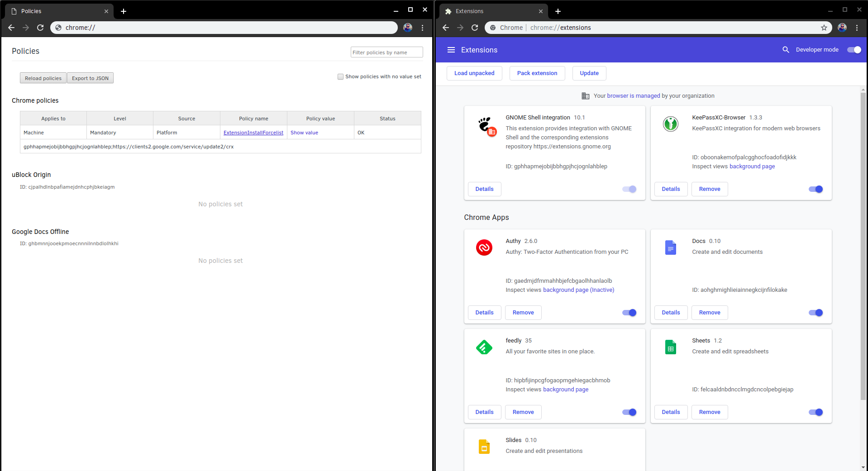Disable the feedly app toggle
This screenshot has width=868, height=471.
click(629, 412)
